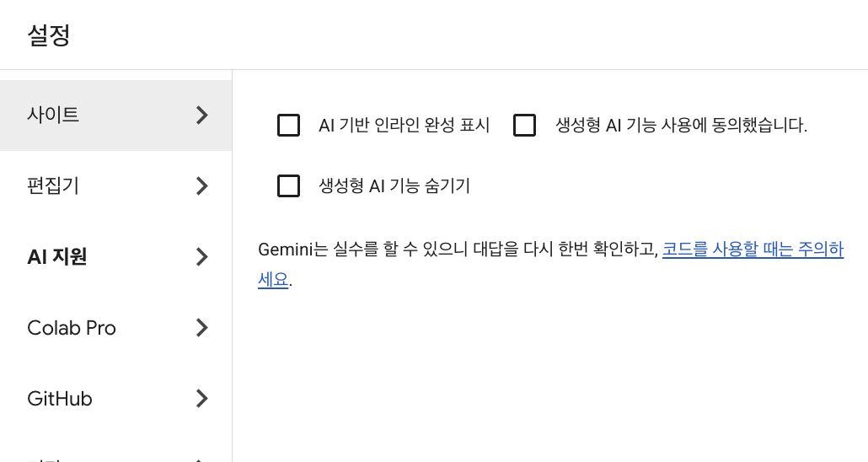The width and height of the screenshot is (868, 462).
Task: Tick the 생성형 AI 기능 숨기기 checkbox
Action: point(288,186)
